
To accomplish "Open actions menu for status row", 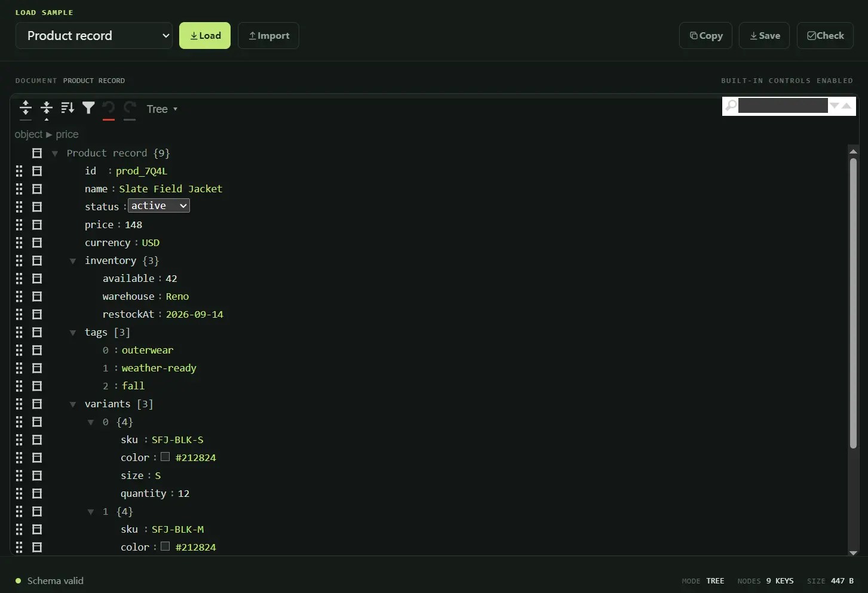I will 37,207.
